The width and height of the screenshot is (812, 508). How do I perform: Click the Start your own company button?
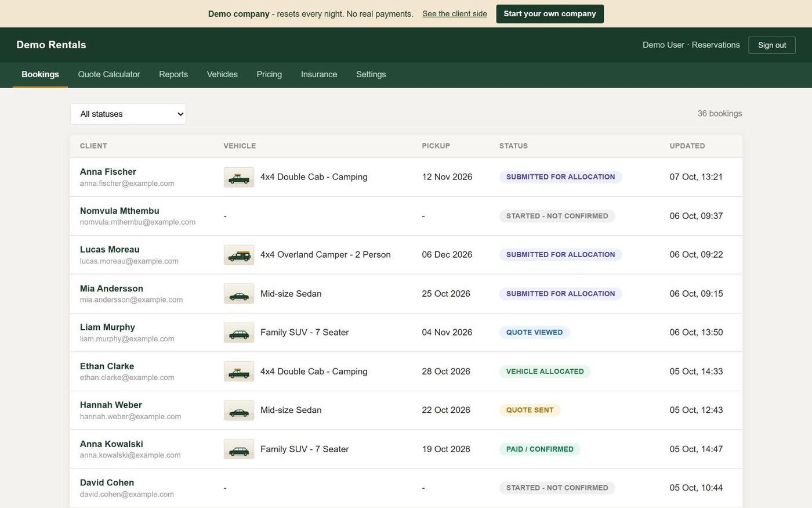coord(550,14)
